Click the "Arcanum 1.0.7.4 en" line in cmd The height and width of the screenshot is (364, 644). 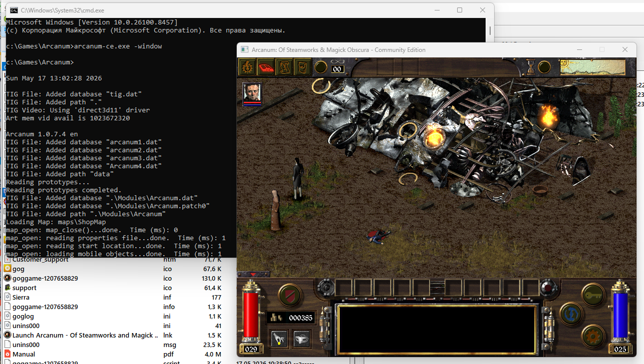(x=41, y=134)
